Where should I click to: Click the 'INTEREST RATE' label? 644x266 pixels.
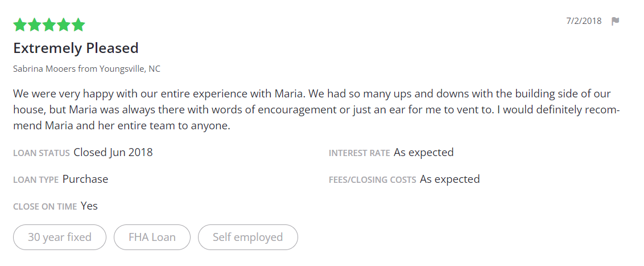359,153
